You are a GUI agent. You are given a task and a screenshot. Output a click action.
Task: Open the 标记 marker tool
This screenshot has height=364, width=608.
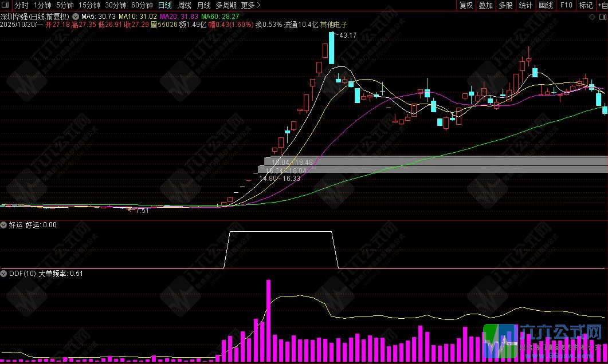(x=586, y=5)
